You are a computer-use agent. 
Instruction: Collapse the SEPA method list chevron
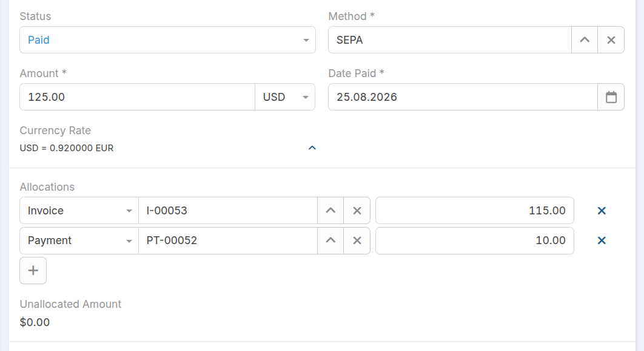pos(585,40)
